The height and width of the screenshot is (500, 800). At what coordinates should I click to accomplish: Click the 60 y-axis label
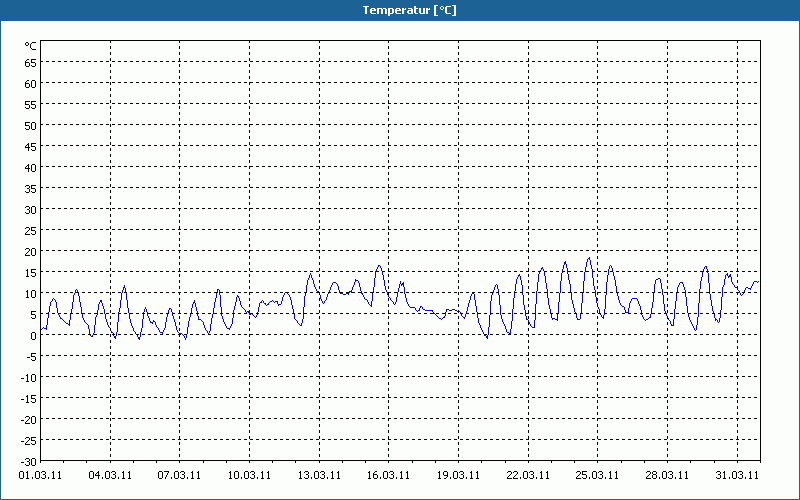(x=31, y=84)
